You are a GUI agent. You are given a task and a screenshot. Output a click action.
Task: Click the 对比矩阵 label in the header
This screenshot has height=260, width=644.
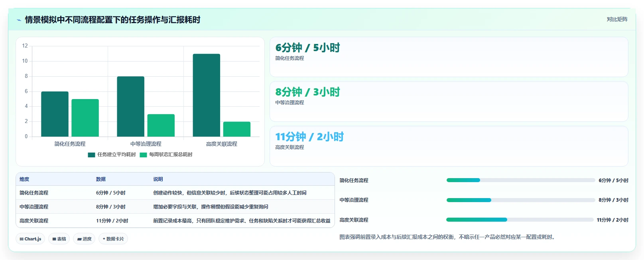pyautogui.click(x=617, y=20)
